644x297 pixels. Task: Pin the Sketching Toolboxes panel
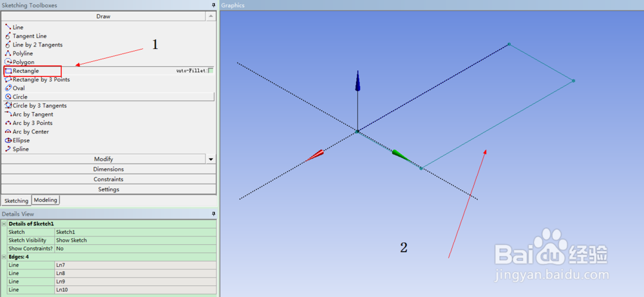tap(213, 5)
